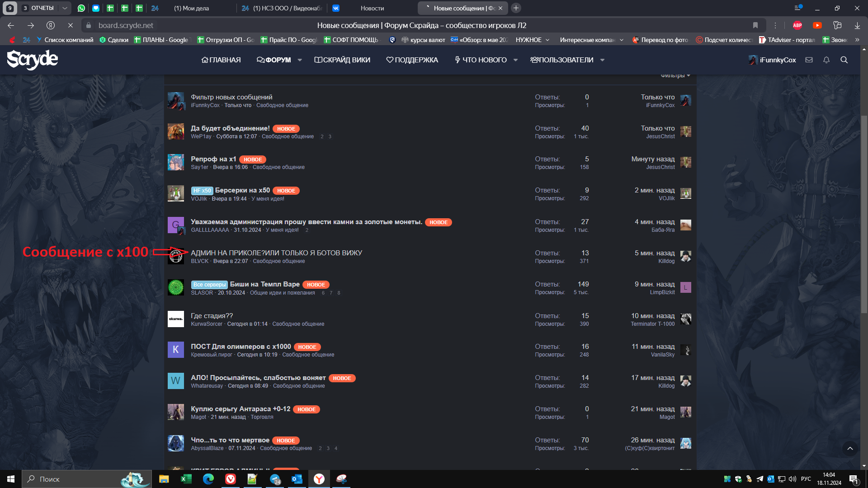Expand the ЧТО НОВОГО dropdown arrow
This screenshot has width=868, height=488.
point(515,60)
